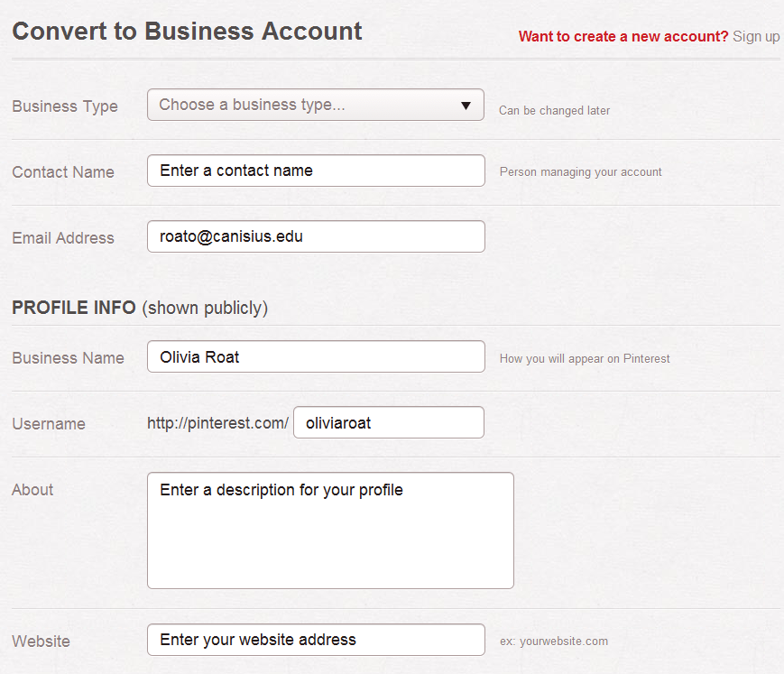This screenshot has height=674, width=784.
Task: Select the oliviaroat username field
Action: (x=388, y=422)
